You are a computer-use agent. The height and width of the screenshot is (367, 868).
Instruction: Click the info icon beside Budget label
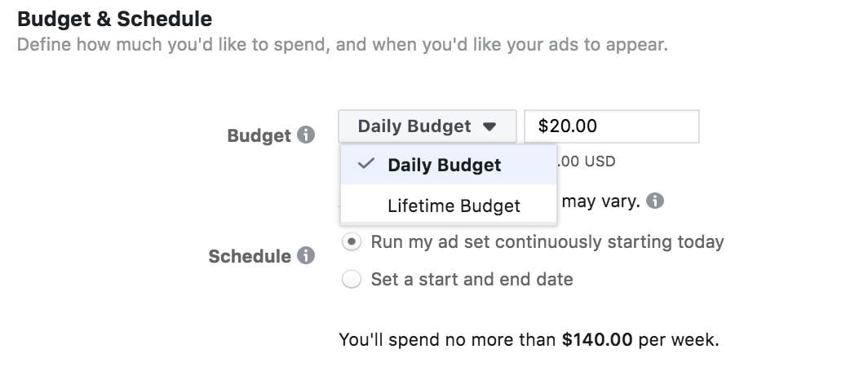click(306, 135)
